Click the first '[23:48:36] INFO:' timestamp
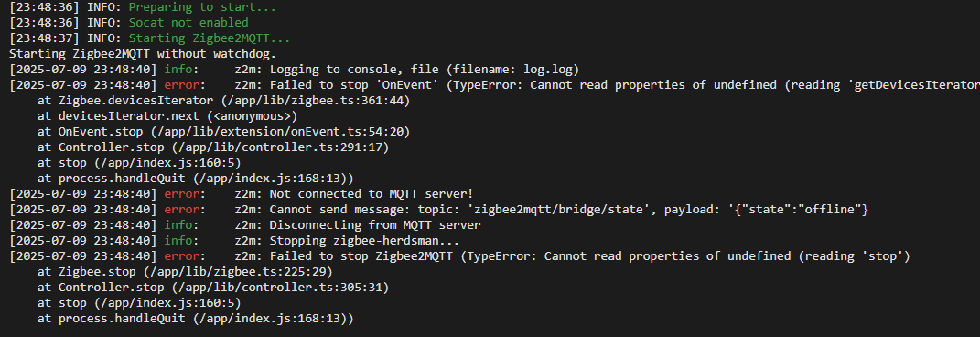The image size is (980, 337). click(x=66, y=7)
